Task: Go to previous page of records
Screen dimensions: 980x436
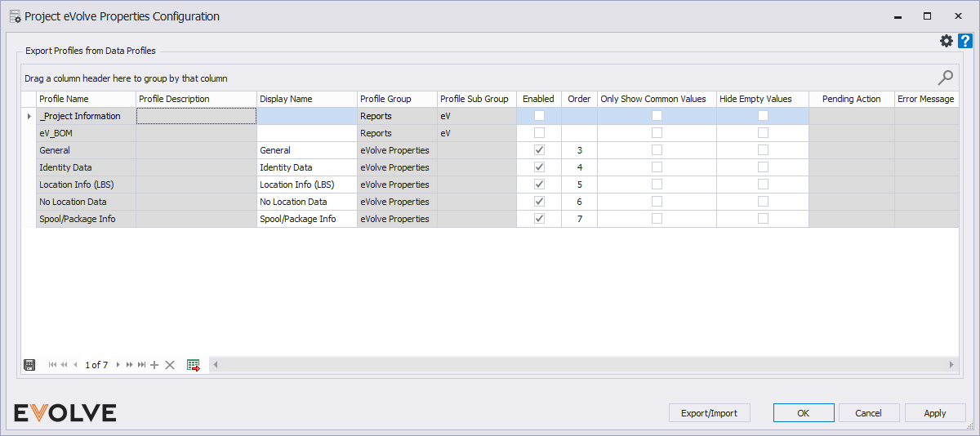Action: pos(65,365)
